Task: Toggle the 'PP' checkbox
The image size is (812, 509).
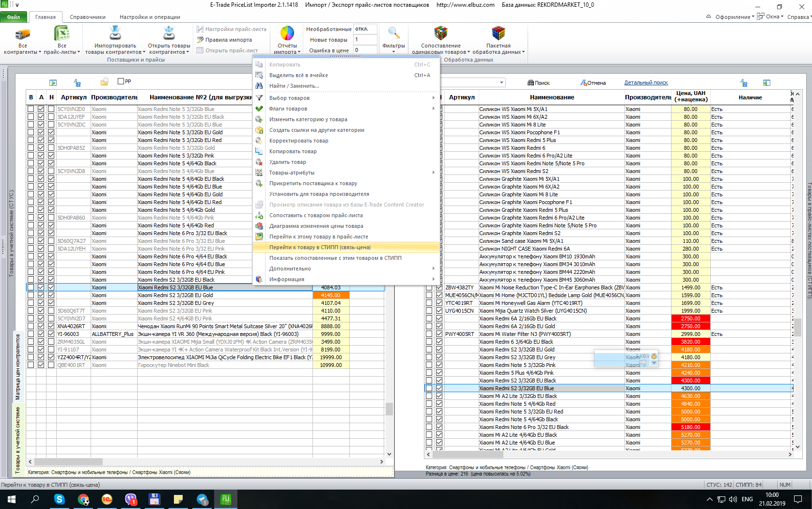Action: (x=121, y=81)
